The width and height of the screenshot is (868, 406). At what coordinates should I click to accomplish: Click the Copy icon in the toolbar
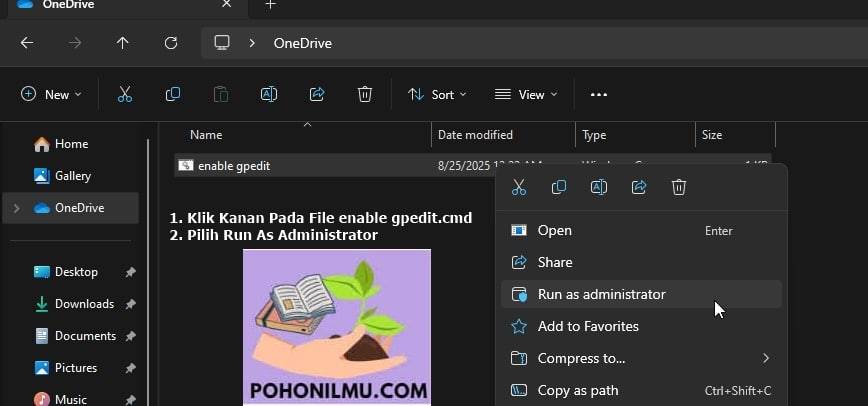pos(173,95)
